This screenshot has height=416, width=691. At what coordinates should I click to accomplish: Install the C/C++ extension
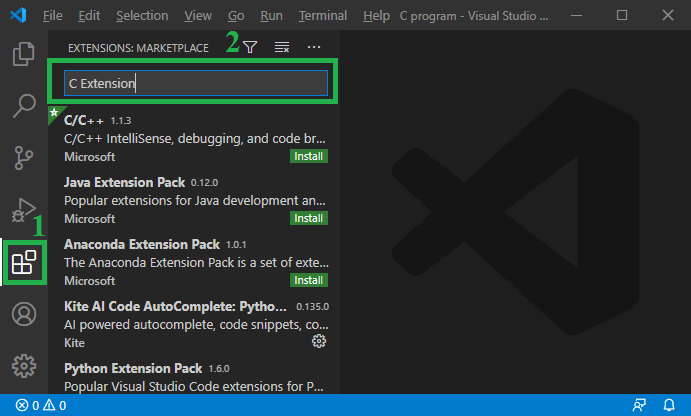[308, 156]
